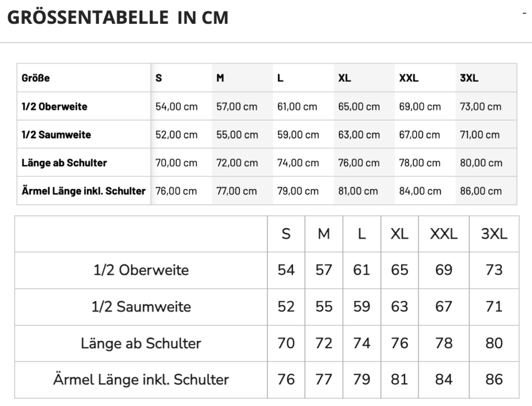The height and width of the screenshot is (406, 532).
Task: Click the 78,00 cm cell for size XXL
Action: click(420, 163)
